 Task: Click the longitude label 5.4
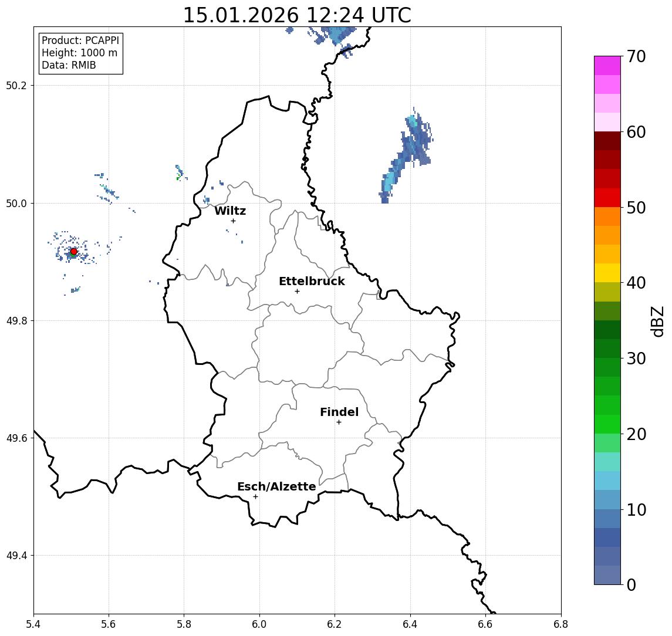click(33, 624)
